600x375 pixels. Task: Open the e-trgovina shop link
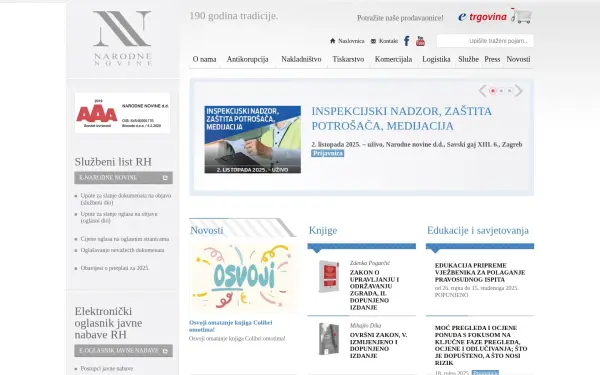pos(482,17)
